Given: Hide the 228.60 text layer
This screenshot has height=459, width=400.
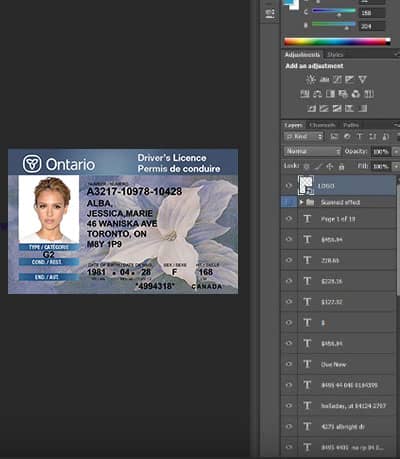Looking at the screenshot, I should click(x=289, y=260).
